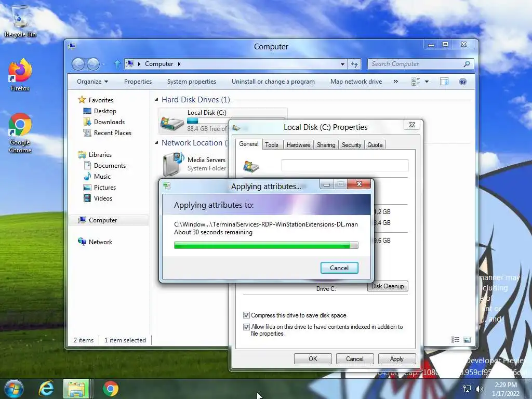The width and height of the screenshot is (532, 399).
Task: Open Documents library
Action: tap(104, 166)
